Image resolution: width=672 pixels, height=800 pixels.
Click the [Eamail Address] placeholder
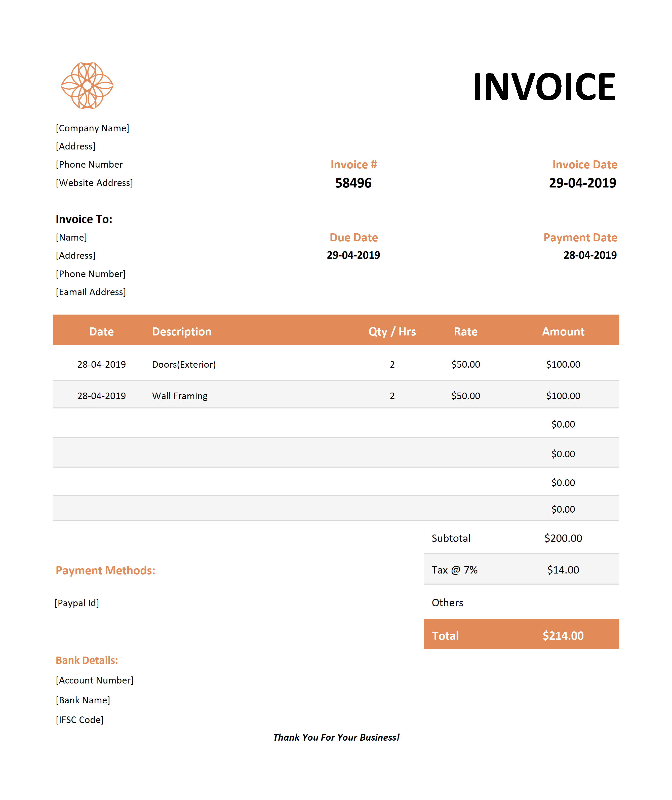pyautogui.click(x=91, y=292)
